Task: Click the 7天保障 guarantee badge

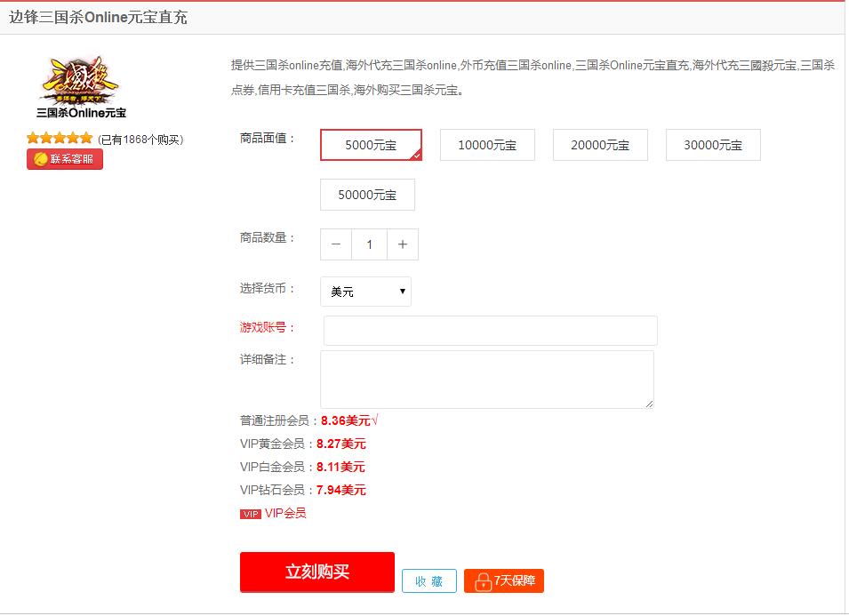Action: (x=503, y=581)
